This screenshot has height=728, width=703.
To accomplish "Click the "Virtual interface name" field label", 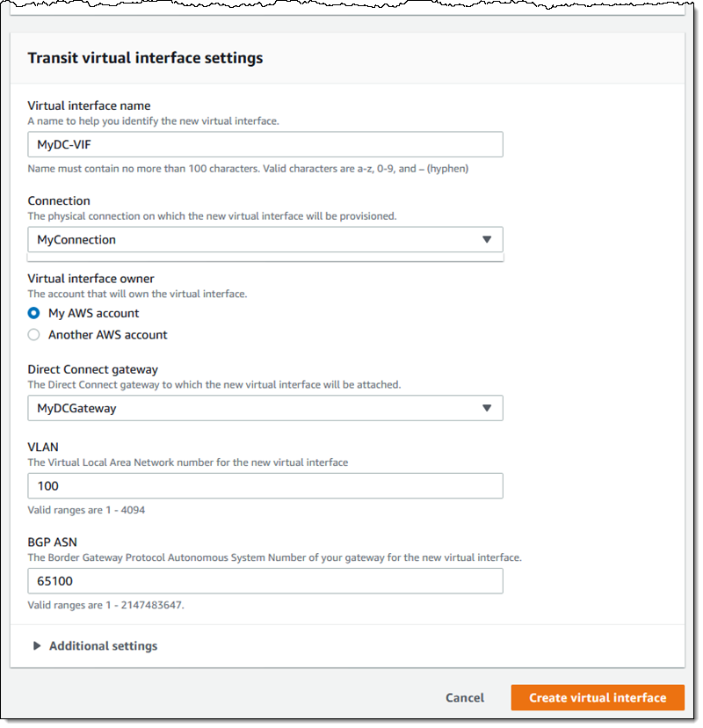I will click(89, 106).
